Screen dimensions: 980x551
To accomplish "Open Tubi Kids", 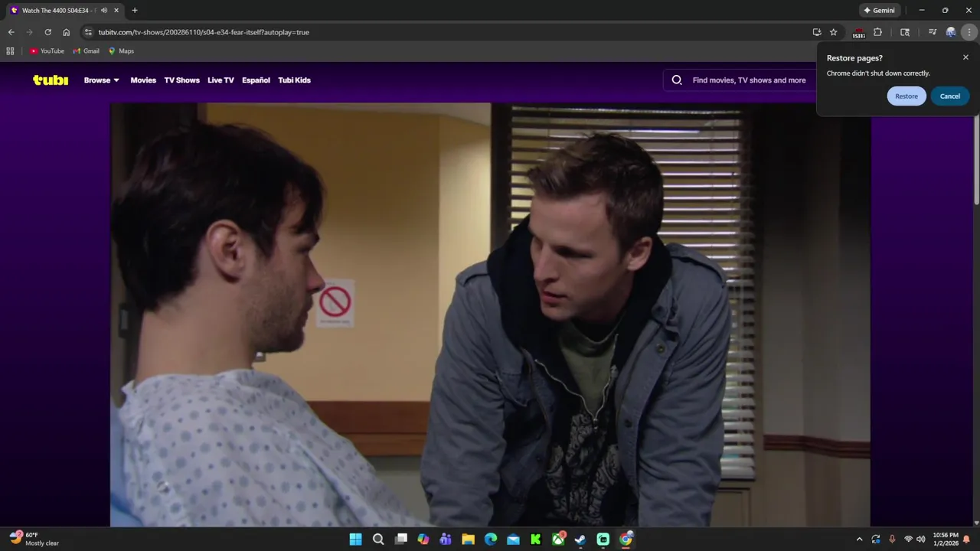I will click(294, 80).
